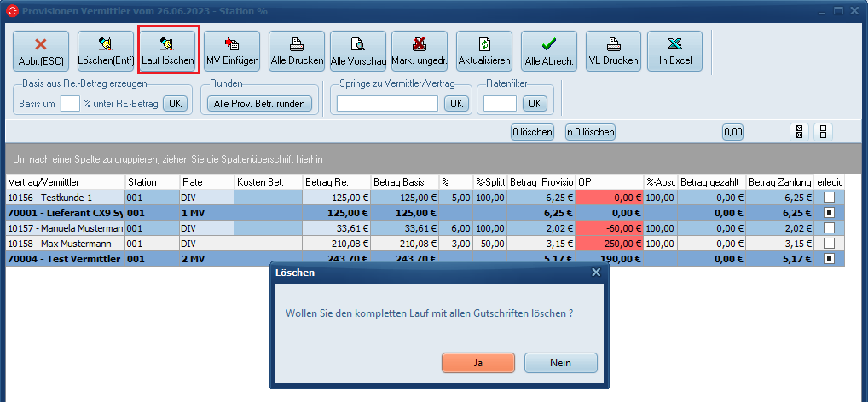Click the Löschen(Entf) delete toolbar button
This screenshot has width=868, height=402.
point(105,51)
